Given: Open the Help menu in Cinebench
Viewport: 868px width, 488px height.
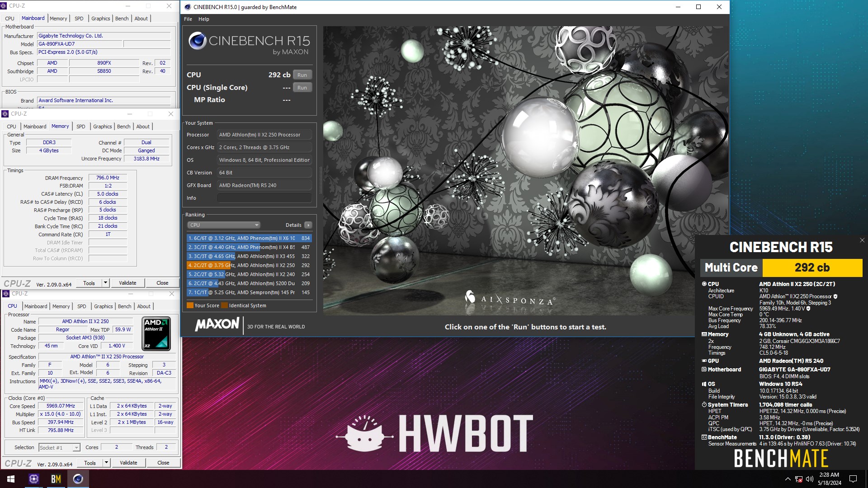Looking at the screenshot, I should click(x=204, y=19).
